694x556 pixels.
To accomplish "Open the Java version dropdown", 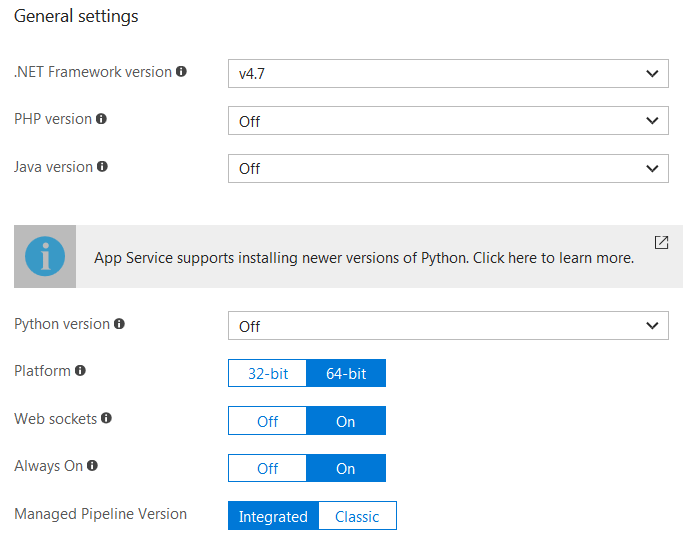I will 448,168.
